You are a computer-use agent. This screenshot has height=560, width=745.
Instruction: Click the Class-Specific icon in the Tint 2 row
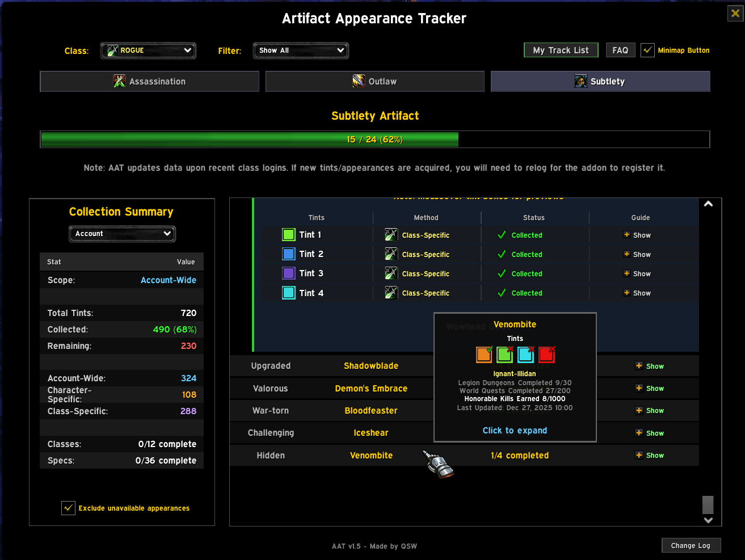tap(391, 254)
